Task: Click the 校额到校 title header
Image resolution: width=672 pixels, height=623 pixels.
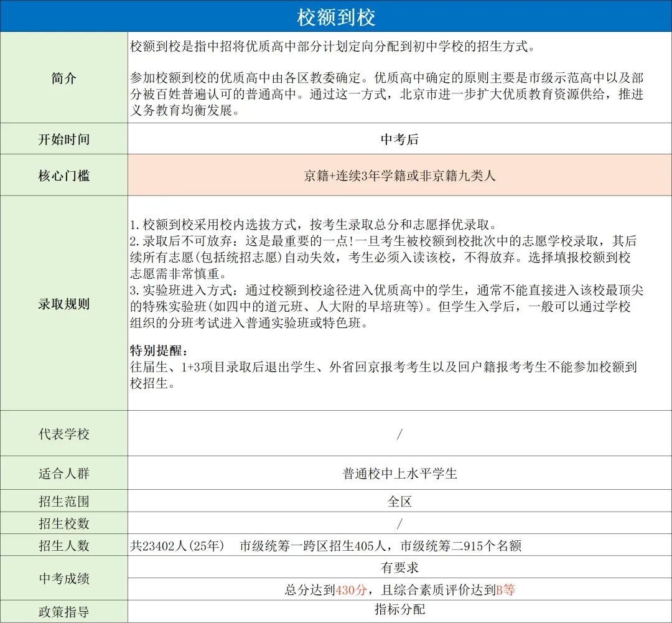Action: pyautogui.click(x=336, y=15)
